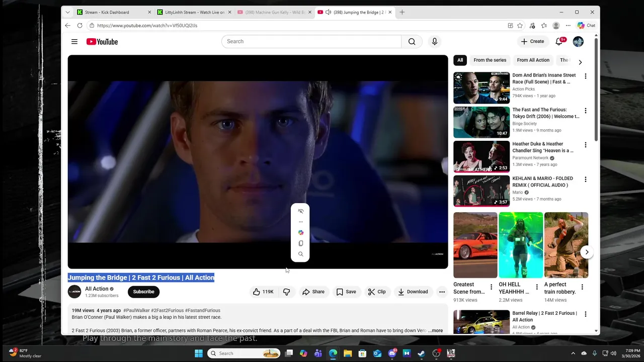
Task: Open more options in the selection mini menu
Action: tap(300, 222)
